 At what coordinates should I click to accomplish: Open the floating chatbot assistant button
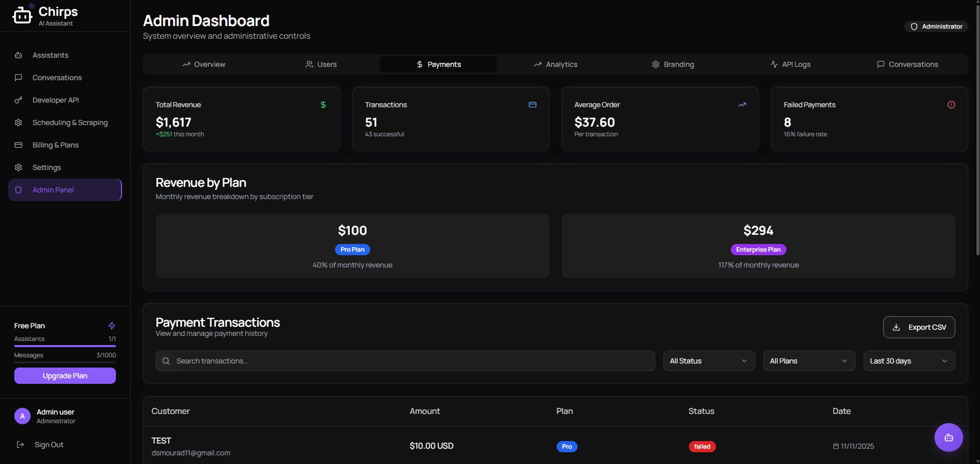pos(948,437)
